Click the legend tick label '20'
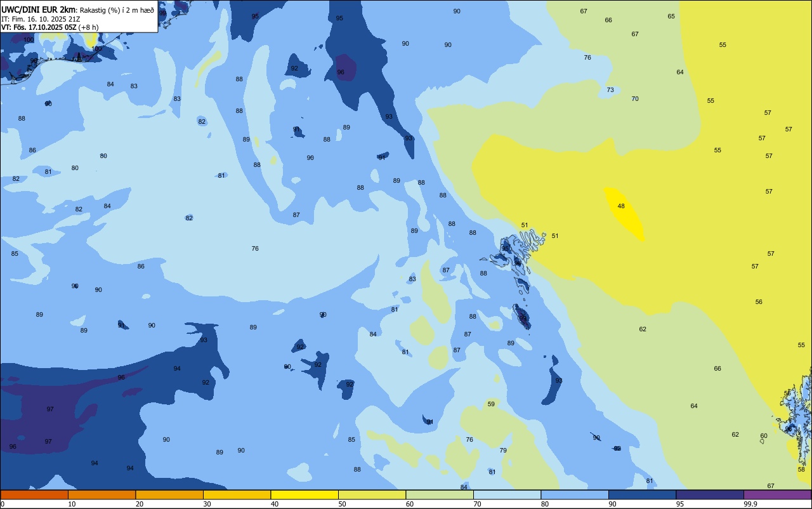The height and width of the screenshot is (509, 812). pos(140,504)
